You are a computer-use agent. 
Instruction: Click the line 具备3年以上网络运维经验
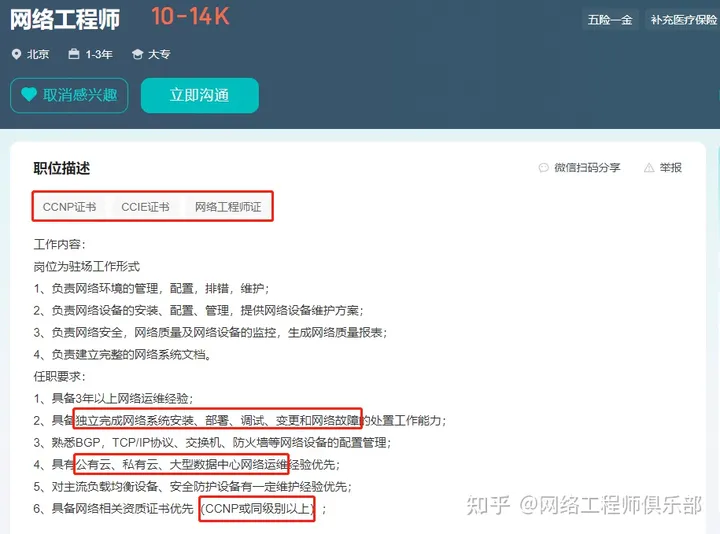pyautogui.click(x=113, y=398)
